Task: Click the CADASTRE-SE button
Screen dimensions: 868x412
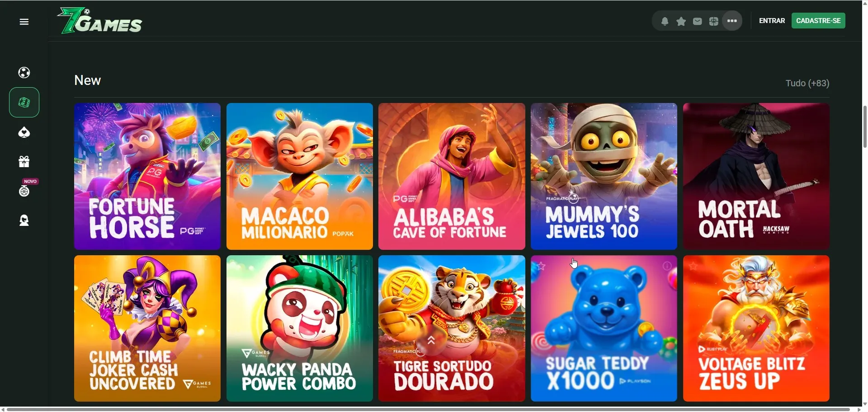Action: (818, 21)
